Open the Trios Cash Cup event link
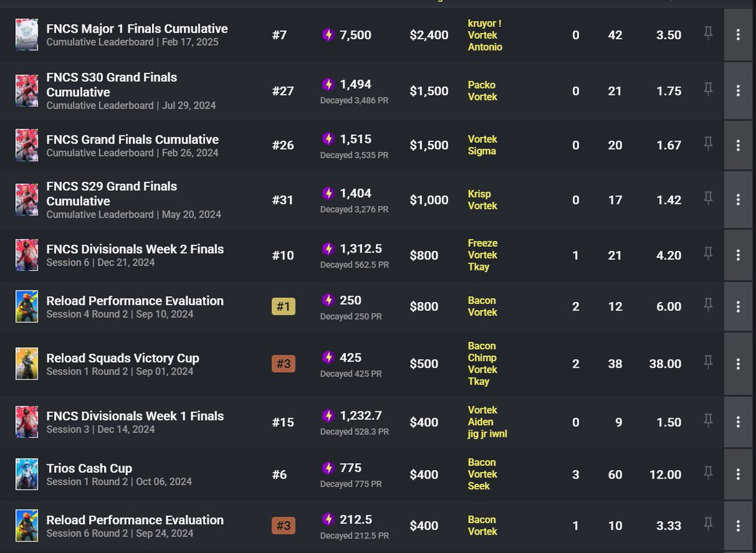This screenshot has height=553, width=756. click(89, 468)
